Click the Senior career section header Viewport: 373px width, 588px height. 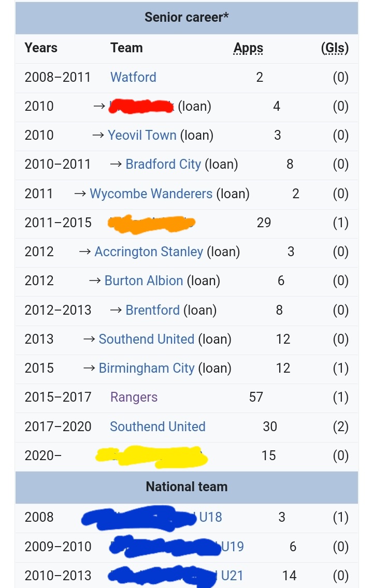[187, 17]
